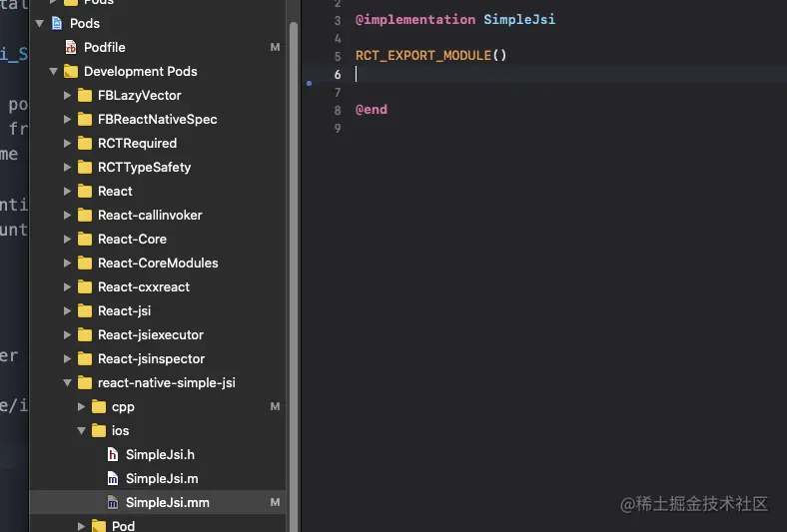Expand the React-jsiexecutor folder triangle
The height and width of the screenshot is (532, 787).
click(x=67, y=335)
